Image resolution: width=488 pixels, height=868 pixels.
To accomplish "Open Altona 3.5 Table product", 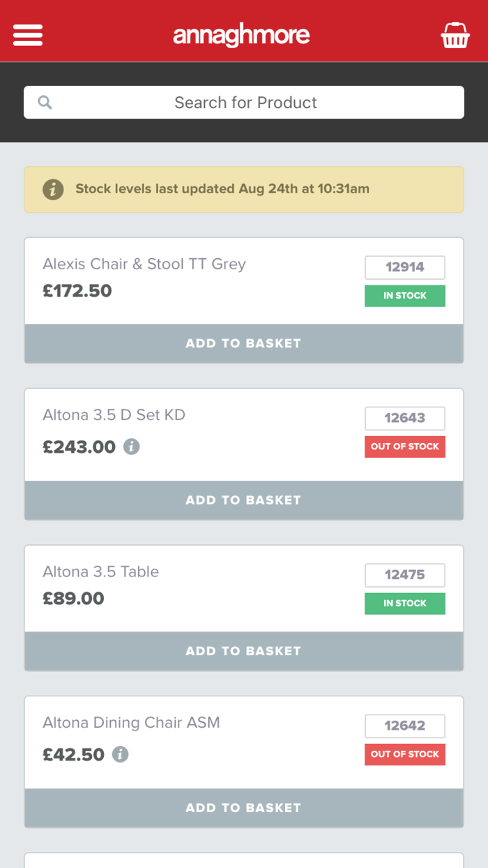I will (101, 572).
